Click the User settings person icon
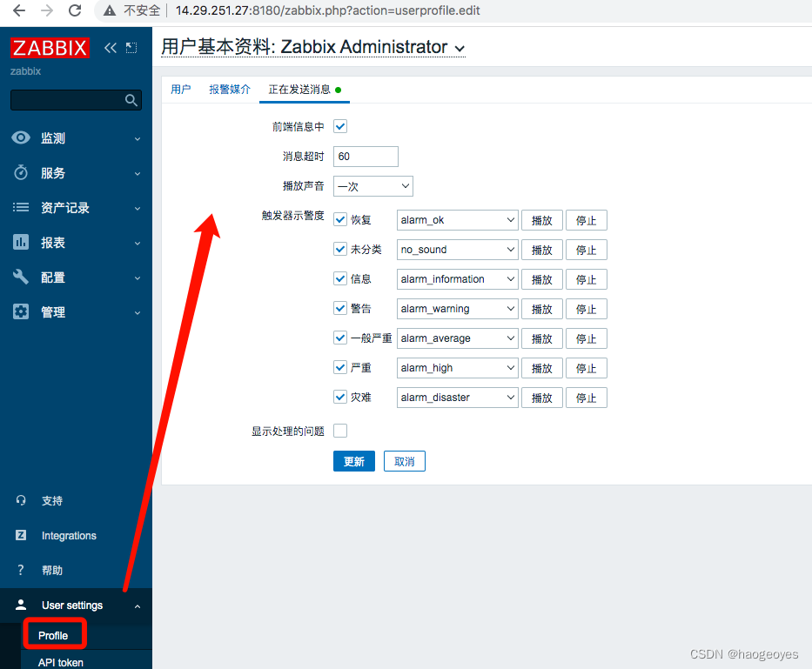Viewport: 812px width, 669px height. pyautogui.click(x=21, y=605)
